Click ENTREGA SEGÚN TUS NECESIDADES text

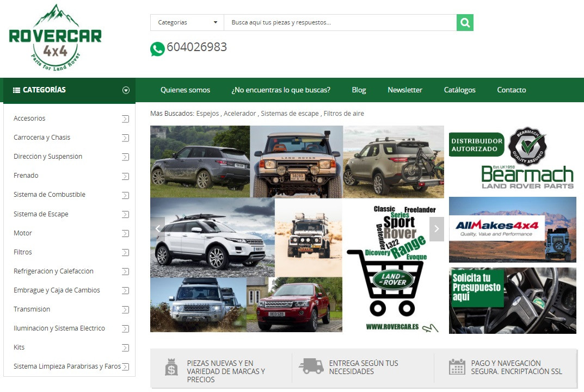[364, 367]
